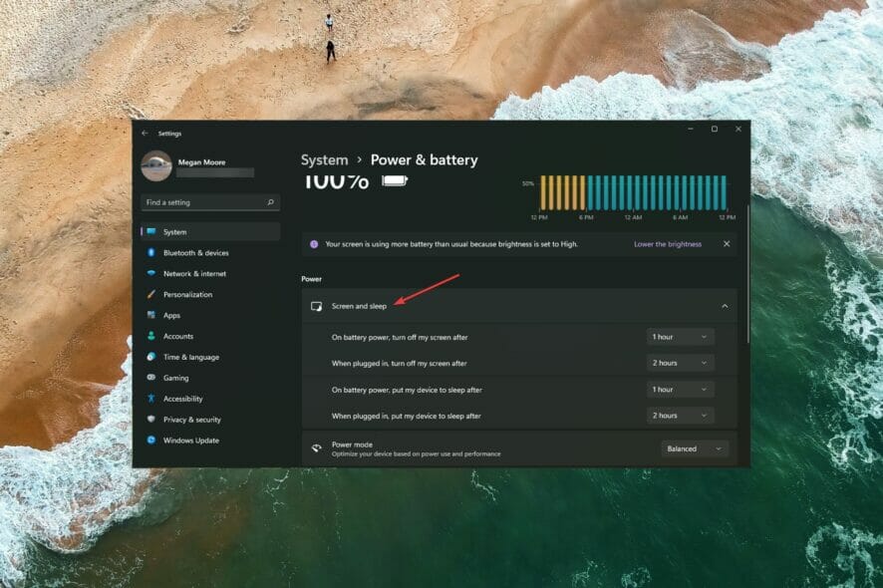Open the 1 hour dropdown for screen off

680,336
